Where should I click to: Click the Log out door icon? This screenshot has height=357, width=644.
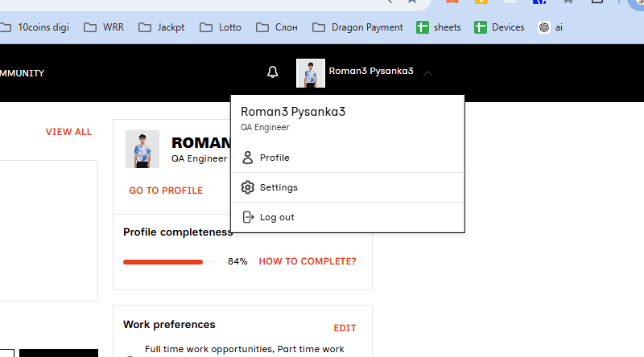pos(248,217)
